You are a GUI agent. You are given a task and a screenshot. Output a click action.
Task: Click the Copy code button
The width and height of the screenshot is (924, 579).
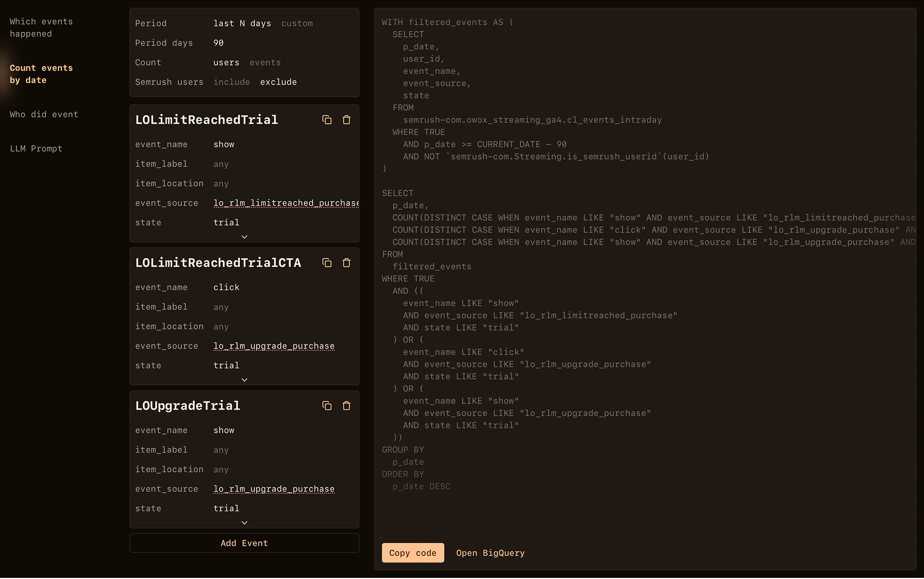pos(413,553)
